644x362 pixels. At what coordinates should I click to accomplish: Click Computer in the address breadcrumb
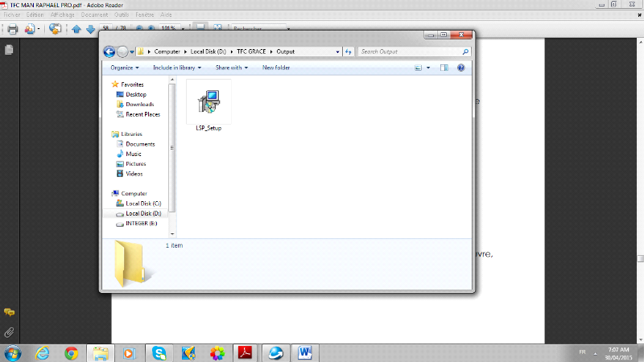(x=167, y=51)
